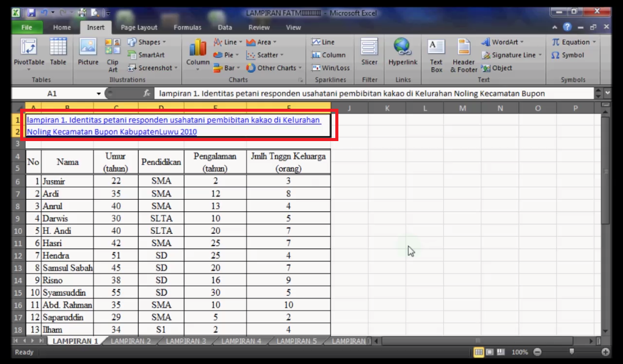Insert an Object
The image size is (623, 364).
(x=497, y=68)
